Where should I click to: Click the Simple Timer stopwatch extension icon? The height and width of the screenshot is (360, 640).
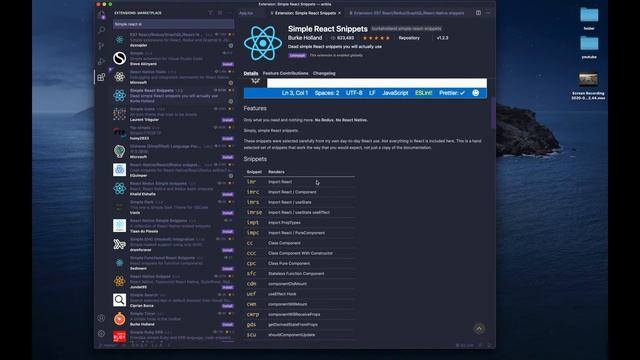coord(120,318)
